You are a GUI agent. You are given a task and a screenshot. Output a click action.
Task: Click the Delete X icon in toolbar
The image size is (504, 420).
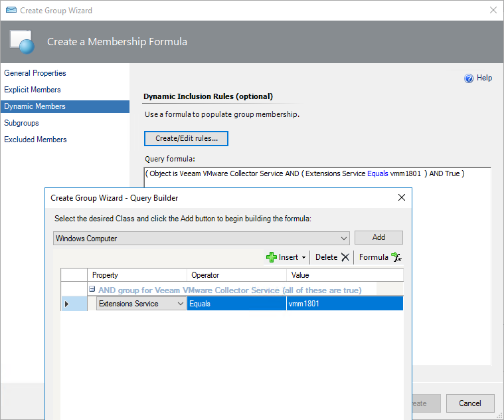click(345, 257)
